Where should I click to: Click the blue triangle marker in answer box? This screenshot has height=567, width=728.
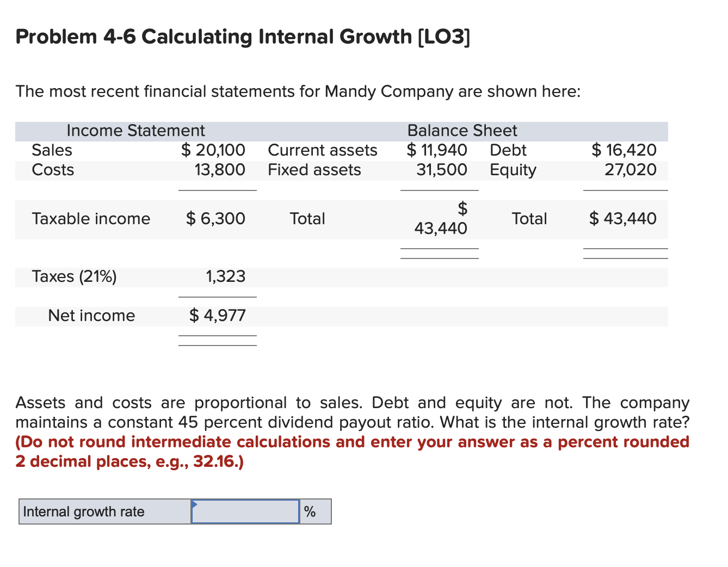(x=194, y=504)
